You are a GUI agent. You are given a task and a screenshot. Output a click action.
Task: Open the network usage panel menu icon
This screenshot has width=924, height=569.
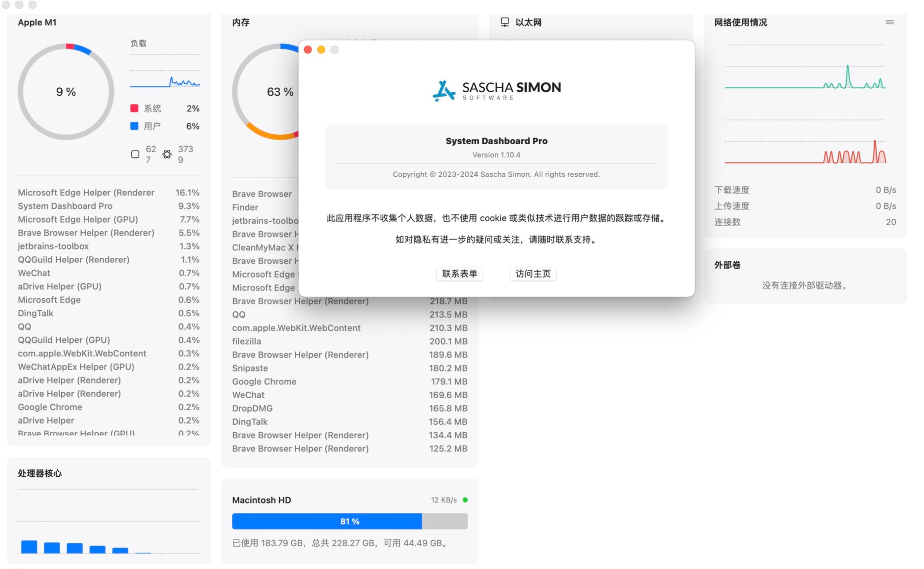click(889, 22)
